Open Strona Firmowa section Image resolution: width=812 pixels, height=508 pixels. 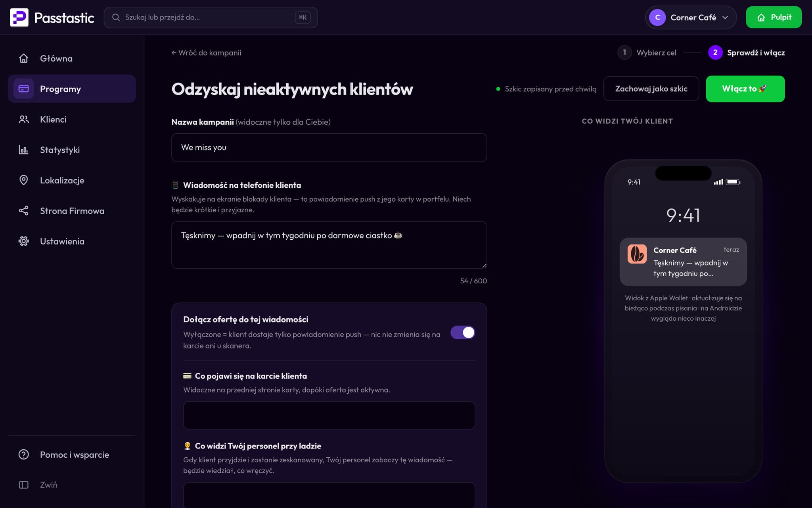(72, 211)
